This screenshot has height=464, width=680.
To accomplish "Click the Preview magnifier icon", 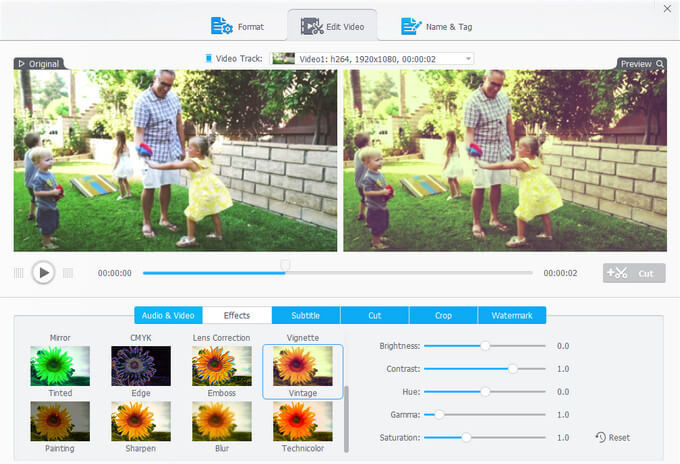I will click(x=660, y=64).
